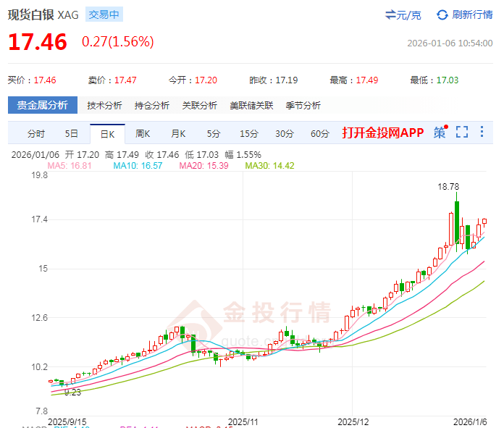Open the 技术分析 tab
This screenshot has width=504, height=428.
pyautogui.click(x=104, y=105)
